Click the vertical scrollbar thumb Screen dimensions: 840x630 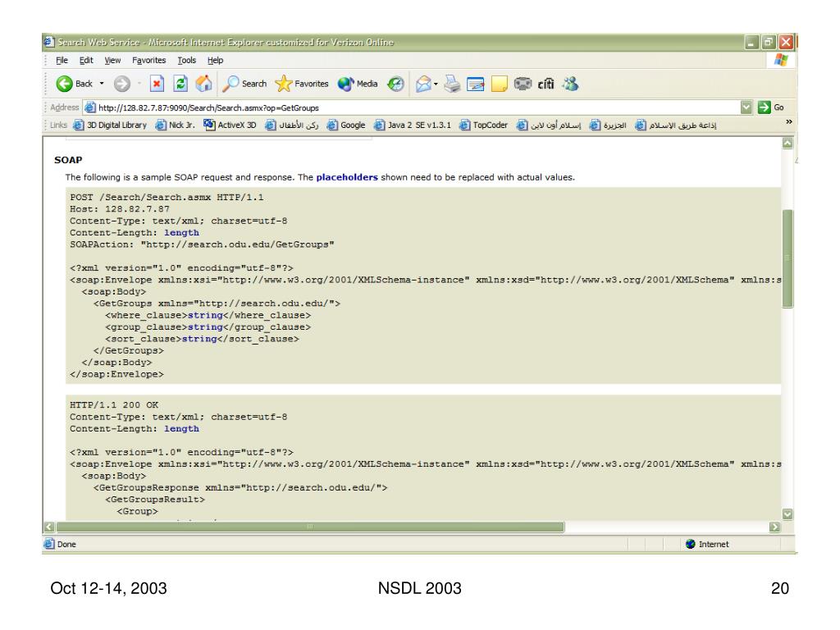(787, 258)
